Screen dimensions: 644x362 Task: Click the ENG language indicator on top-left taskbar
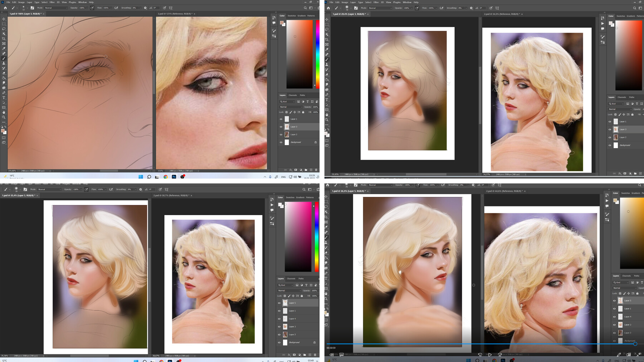pyautogui.click(x=283, y=177)
